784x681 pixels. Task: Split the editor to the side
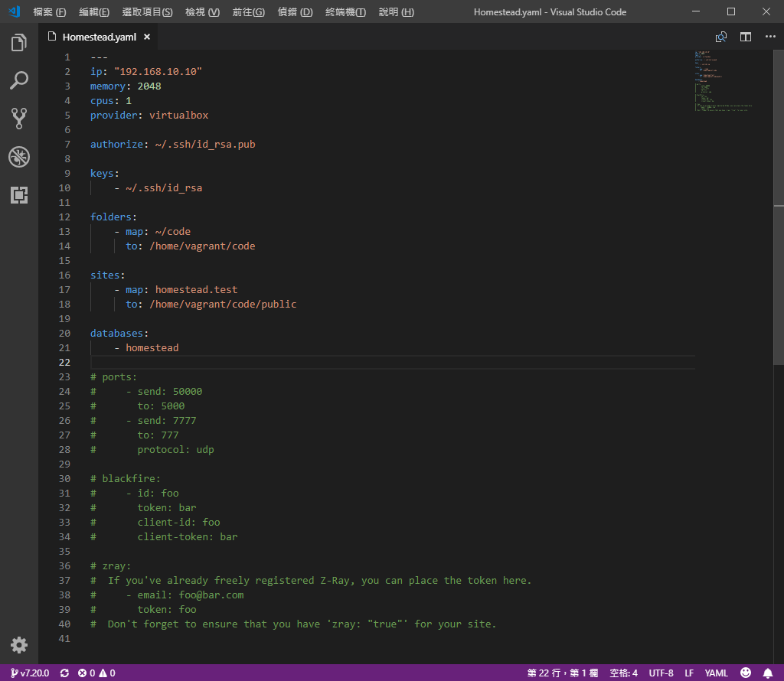point(746,37)
